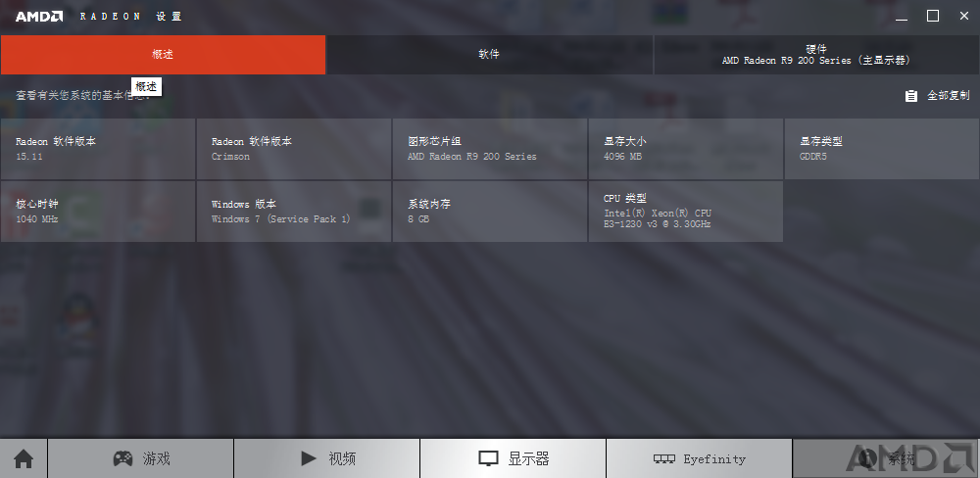
Task: Click the AMD logo in title bar
Action: click(x=39, y=17)
